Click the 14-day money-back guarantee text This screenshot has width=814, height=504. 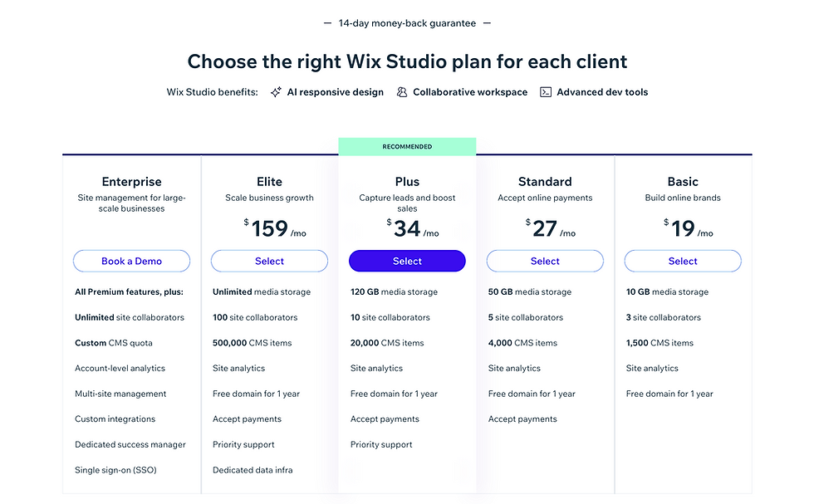(407, 23)
